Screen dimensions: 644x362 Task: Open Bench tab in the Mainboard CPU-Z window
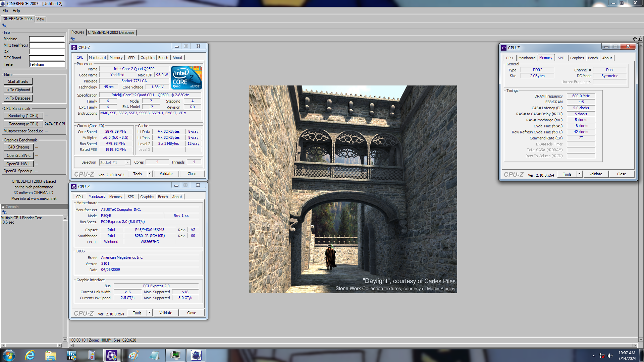tap(163, 197)
